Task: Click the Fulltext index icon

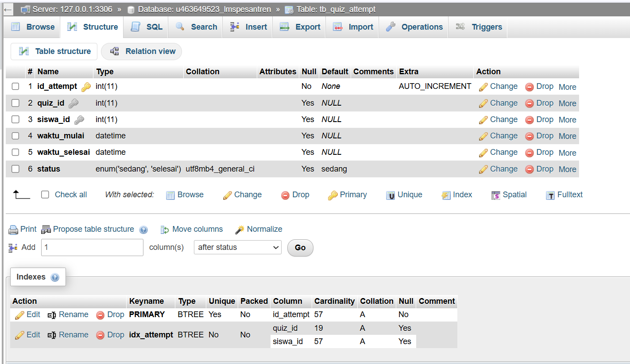Action: 550,195
